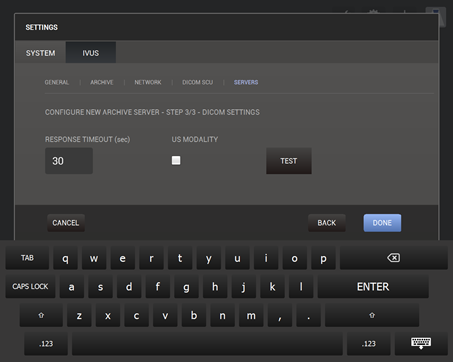The width and height of the screenshot is (453, 362).
Task: Tap the v key
Action: 165,315
